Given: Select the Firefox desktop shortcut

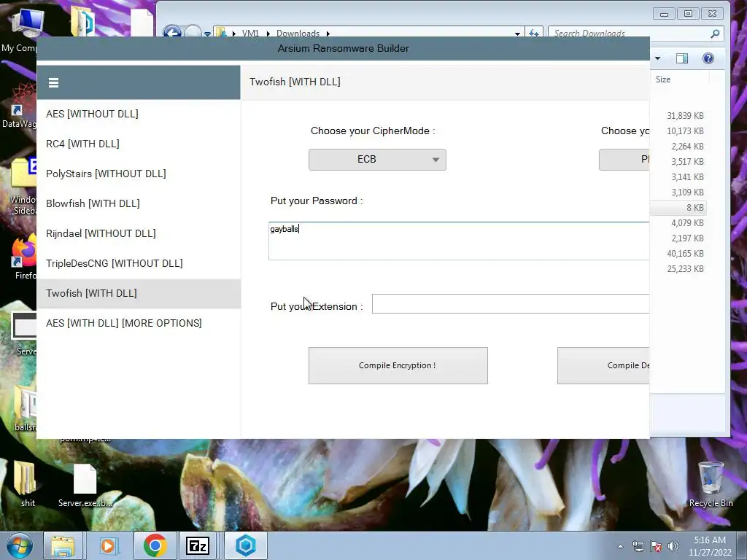Looking at the screenshot, I should 24,257.
